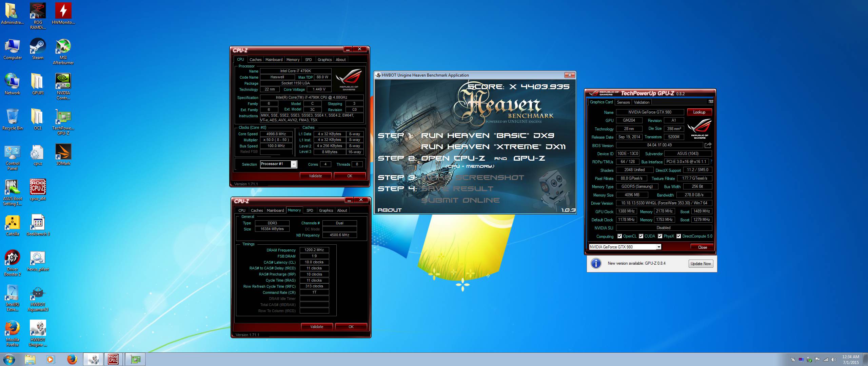The width and height of the screenshot is (868, 366).
Task: Launch Catzilla desktop shortcut
Action: coord(13,225)
